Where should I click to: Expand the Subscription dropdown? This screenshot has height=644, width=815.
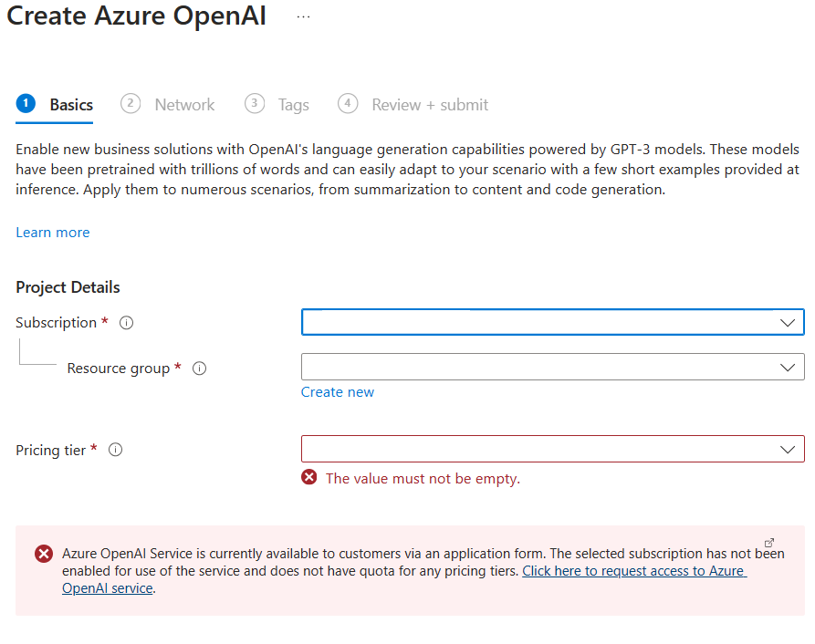pyautogui.click(x=553, y=322)
